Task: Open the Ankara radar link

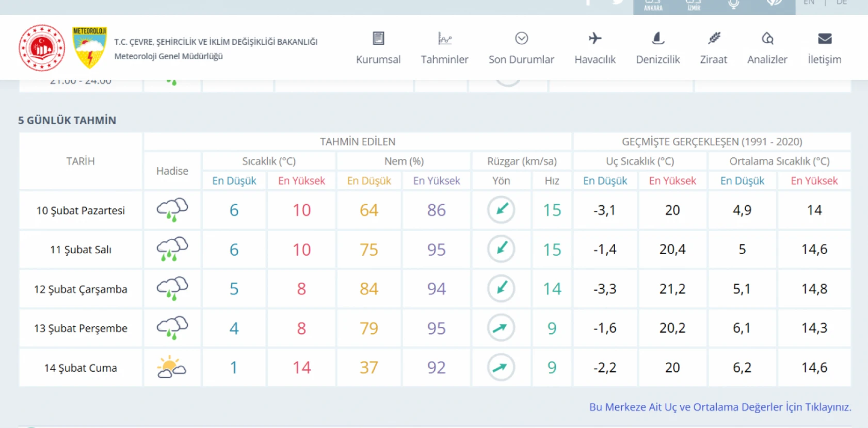Action: [653, 5]
